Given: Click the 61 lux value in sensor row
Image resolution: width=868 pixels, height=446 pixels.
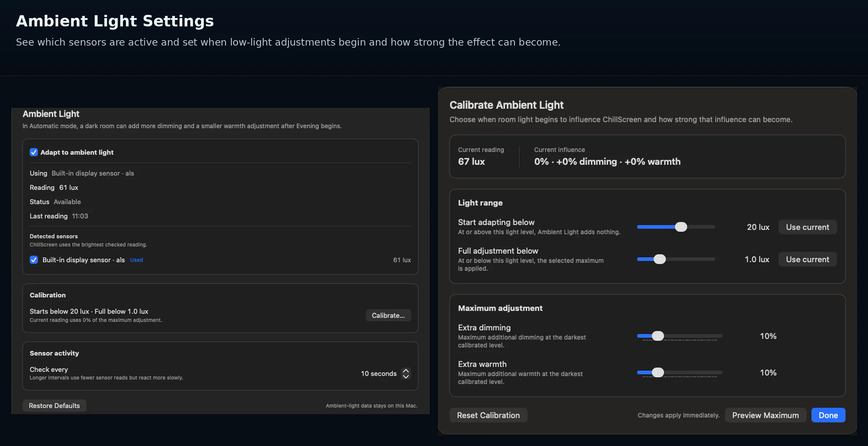Looking at the screenshot, I should 402,260.
